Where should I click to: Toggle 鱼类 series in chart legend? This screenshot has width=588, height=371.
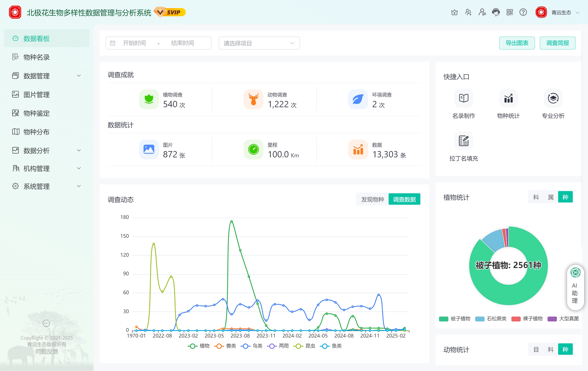(x=331, y=346)
